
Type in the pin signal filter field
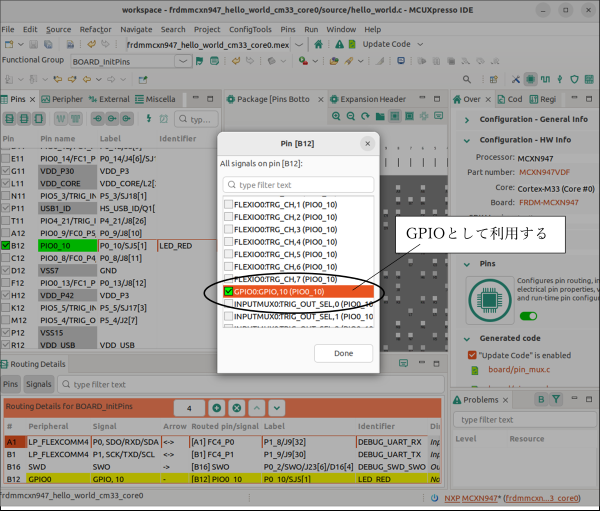coord(298,185)
